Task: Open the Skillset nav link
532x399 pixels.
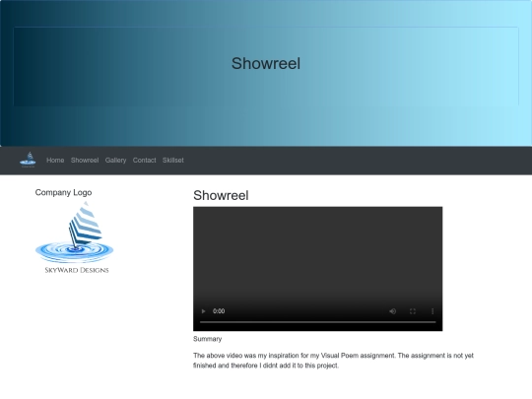Action: (x=173, y=161)
